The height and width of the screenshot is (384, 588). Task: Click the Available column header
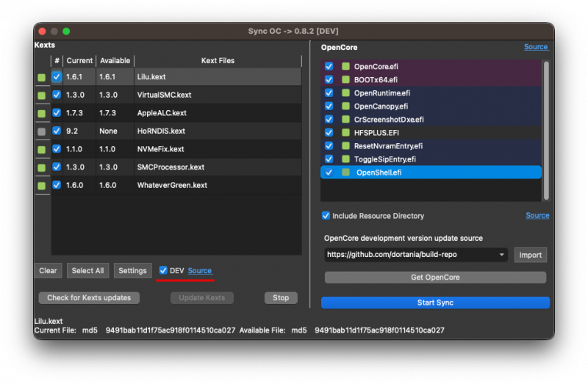[x=115, y=60]
